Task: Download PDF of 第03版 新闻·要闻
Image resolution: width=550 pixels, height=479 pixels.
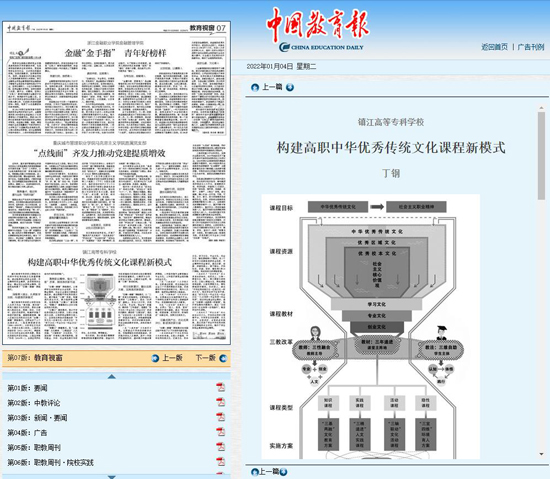Action: (220, 417)
